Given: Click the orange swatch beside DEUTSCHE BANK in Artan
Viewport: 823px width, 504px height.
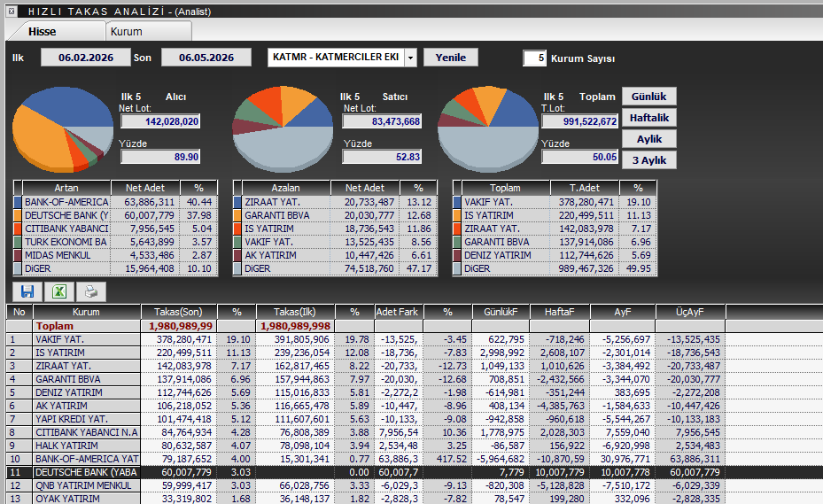Looking at the screenshot, I should pyautogui.click(x=18, y=215).
